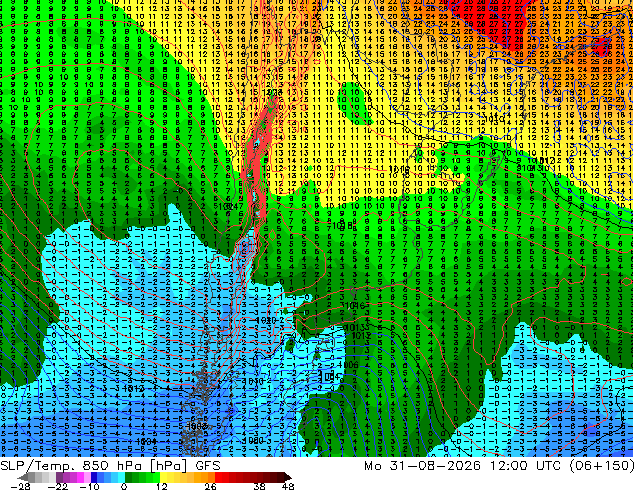Click the temperature color scale bar
Image resolution: width=634 pixels, height=490 pixels.
tap(154, 477)
